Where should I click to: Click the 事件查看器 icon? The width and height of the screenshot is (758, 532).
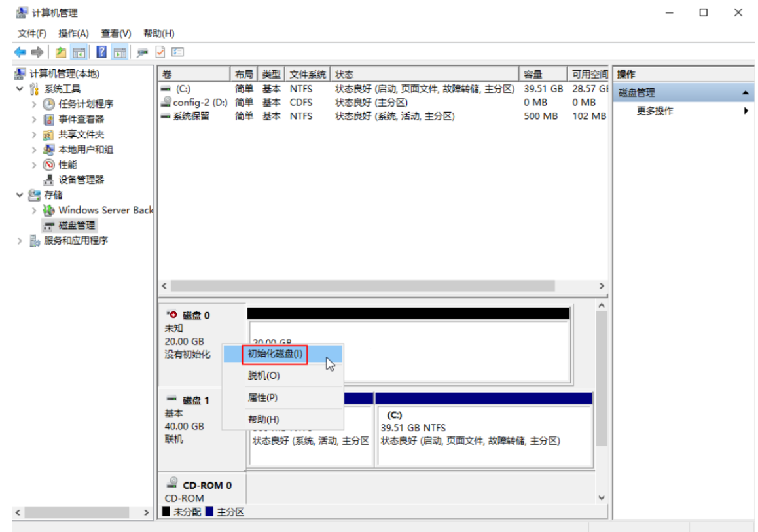(x=48, y=119)
